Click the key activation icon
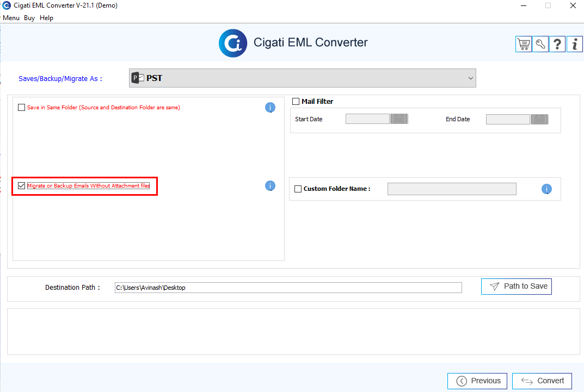The height and width of the screenshot is (392, 584). [540, 44]
